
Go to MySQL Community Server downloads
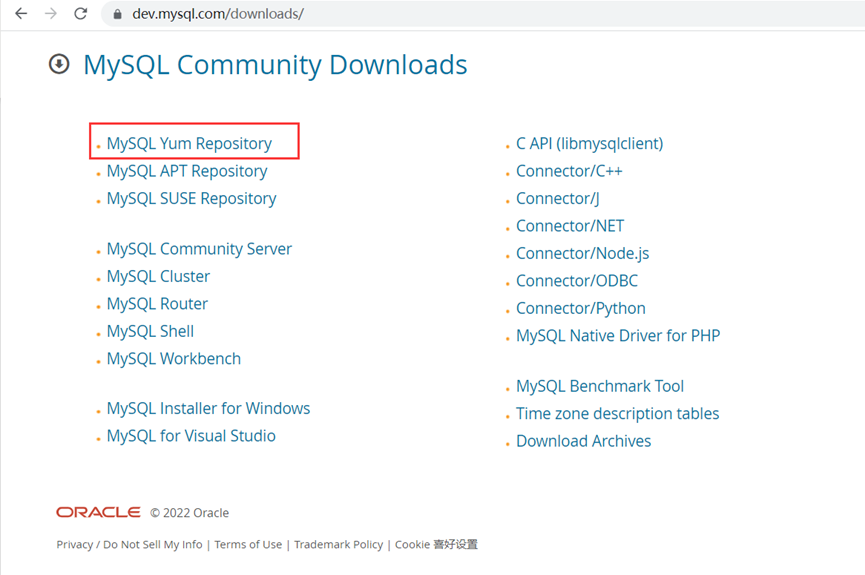pos(199,249)
